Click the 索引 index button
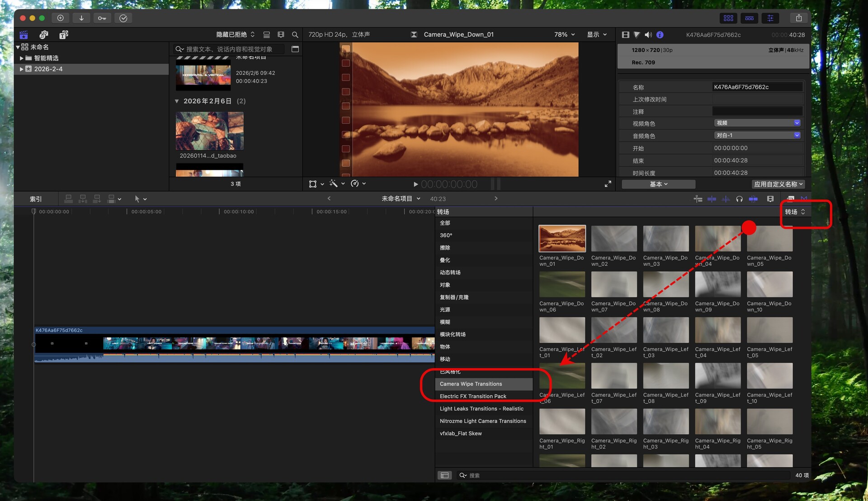Viewport: 868px width, 501px height. tap(36, 199)
